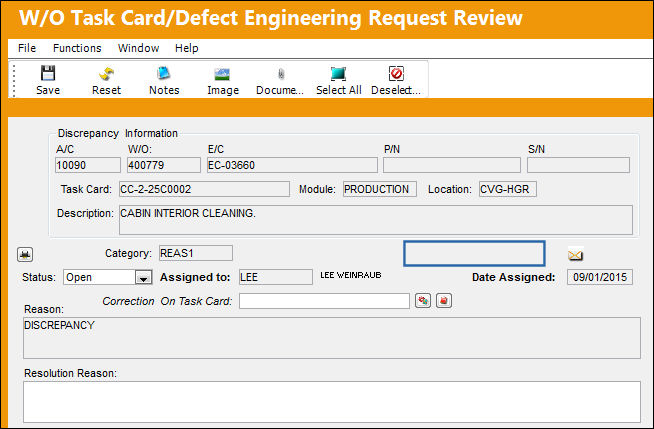This screenshot has width=654, height=429.
Task: Click the A/C field showing 10090
Action: point(88,165)
